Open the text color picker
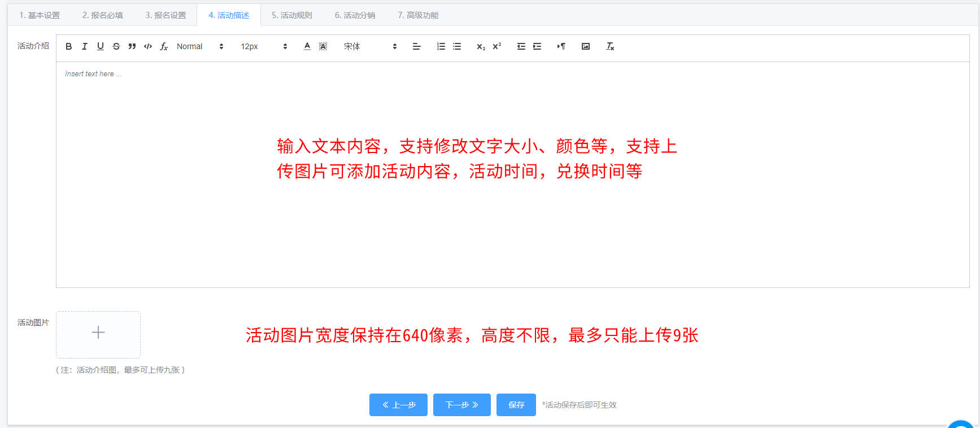 [x=307, y=46]
